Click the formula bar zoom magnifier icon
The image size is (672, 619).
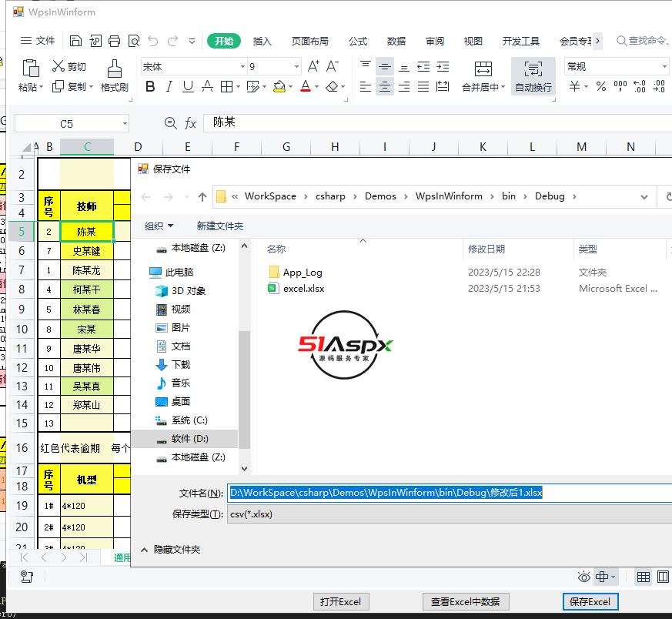tap(170, 123)
